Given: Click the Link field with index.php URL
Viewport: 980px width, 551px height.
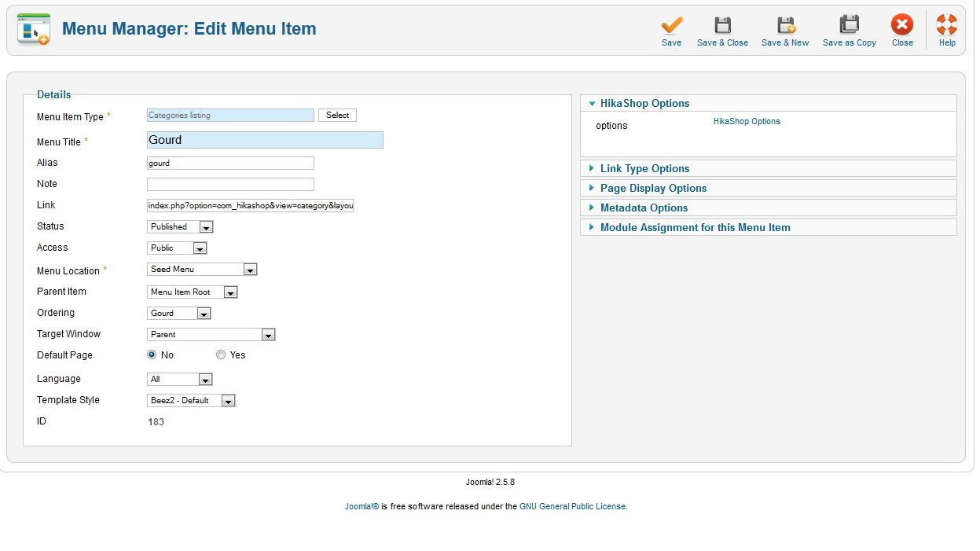Looking at the screenshot, I should [x=250, y=205].
